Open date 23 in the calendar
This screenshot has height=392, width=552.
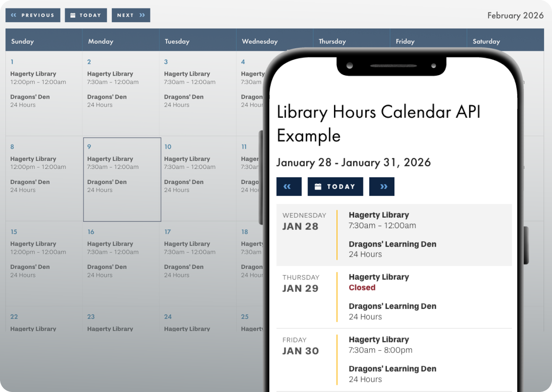click(91, 317)
